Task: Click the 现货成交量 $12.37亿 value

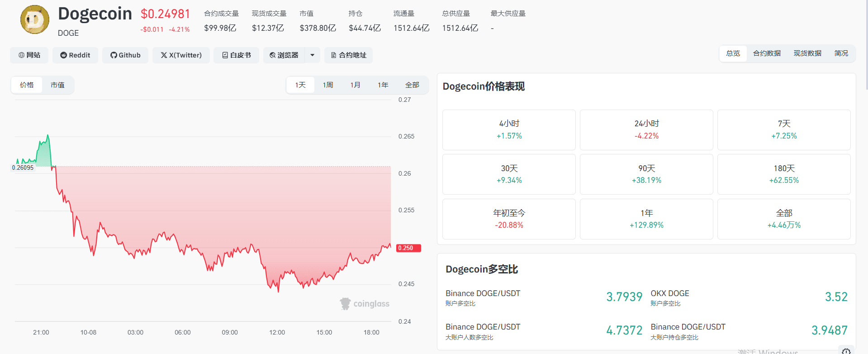Action: click(x=268, y=28)
